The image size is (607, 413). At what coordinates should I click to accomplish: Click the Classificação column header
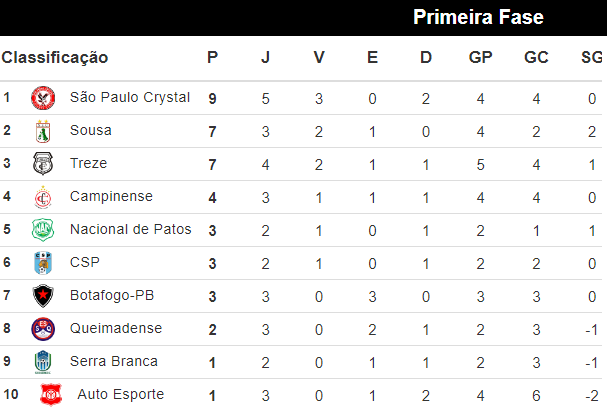tap(55, 58)
